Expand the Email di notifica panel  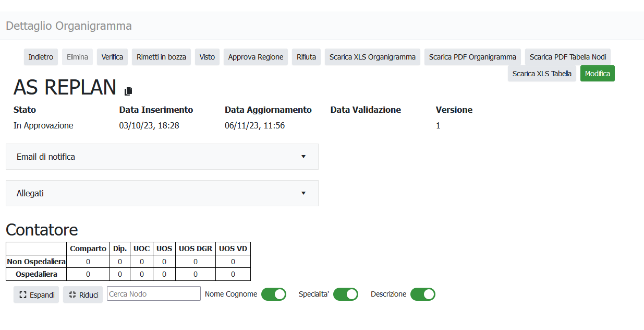tap(162, 157)
